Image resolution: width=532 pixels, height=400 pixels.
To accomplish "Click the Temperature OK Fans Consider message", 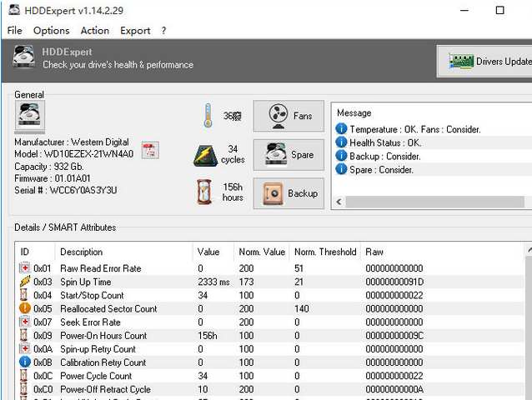I will [415, 129].
